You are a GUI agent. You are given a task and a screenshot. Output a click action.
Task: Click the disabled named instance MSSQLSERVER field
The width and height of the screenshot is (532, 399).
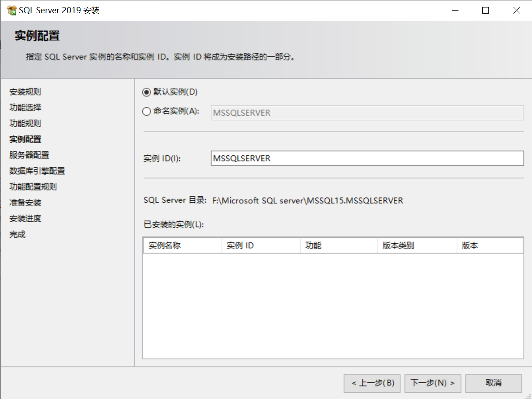(x=367, y=113)
